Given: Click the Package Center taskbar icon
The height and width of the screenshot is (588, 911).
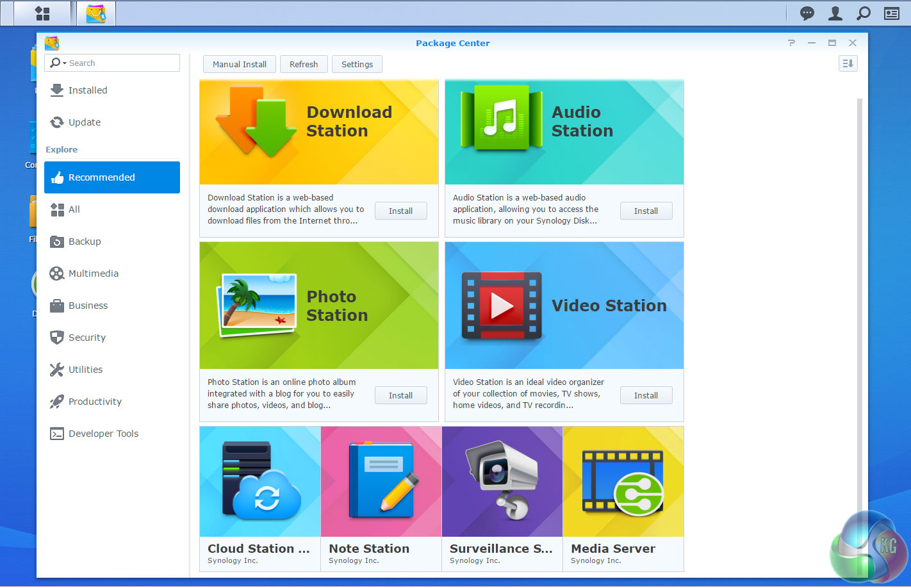Looking at the screenshot, I should [x=96, y=13].
